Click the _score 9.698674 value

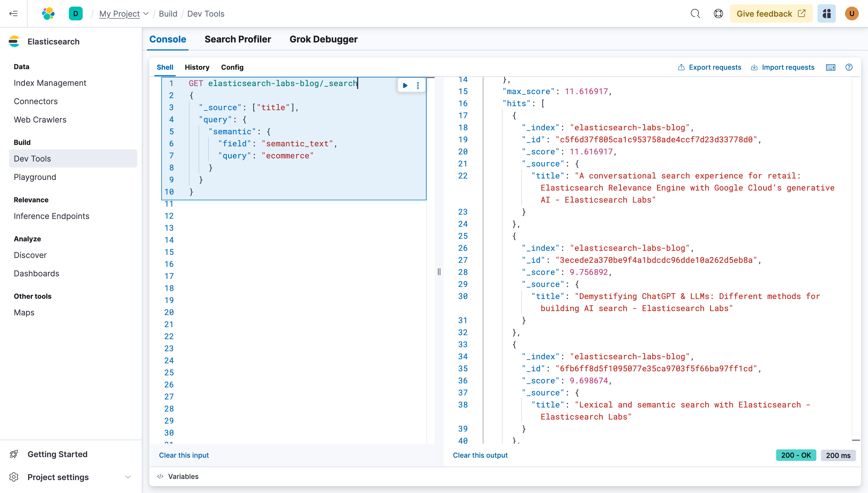point(589,381)
